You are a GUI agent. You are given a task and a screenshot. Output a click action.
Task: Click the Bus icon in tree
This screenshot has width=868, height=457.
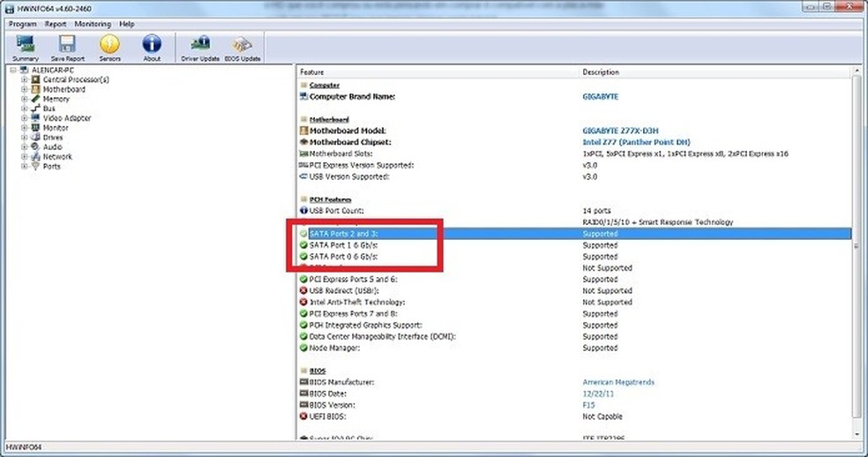[x=35, y=109]
